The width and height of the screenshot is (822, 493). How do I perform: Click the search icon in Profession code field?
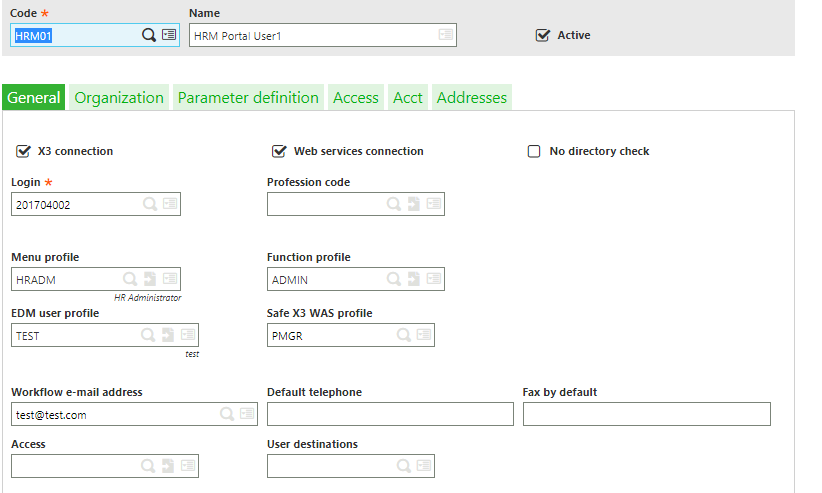[x=394, y=203]
